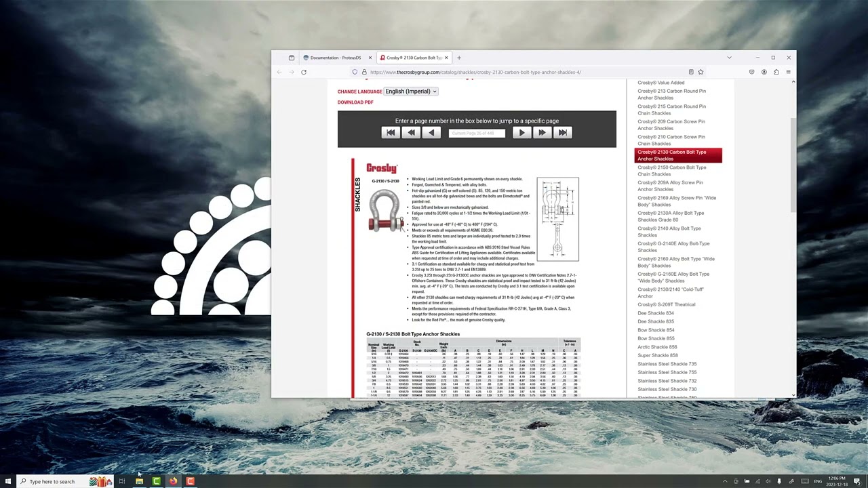Click the shackle dimension drawing

558,219
